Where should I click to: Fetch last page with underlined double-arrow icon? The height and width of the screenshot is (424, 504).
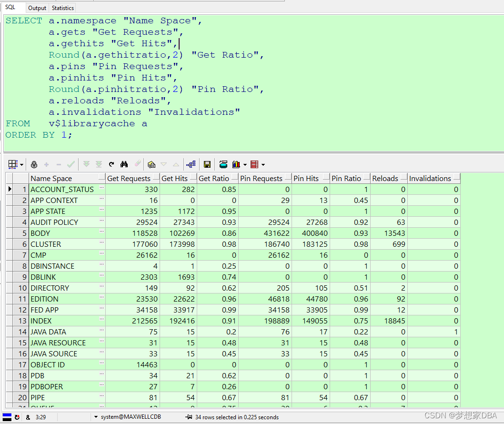(x=99, y=164)
